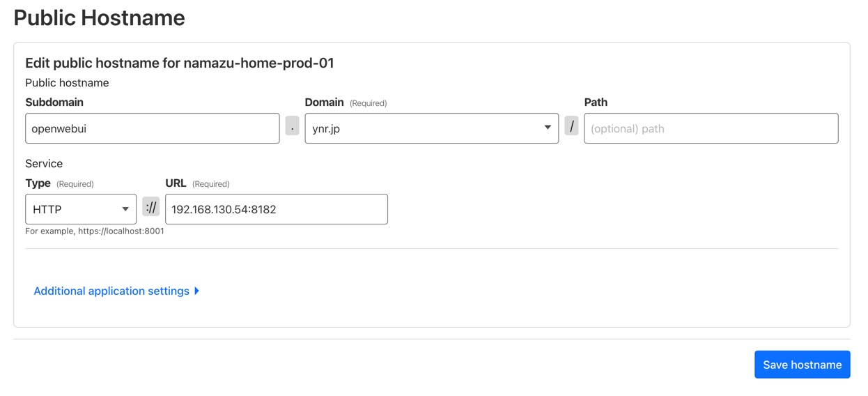The height and width of the screenshot is (396, 868).
Task: Click the Public Hostname page heading
Action: point(99,17)
